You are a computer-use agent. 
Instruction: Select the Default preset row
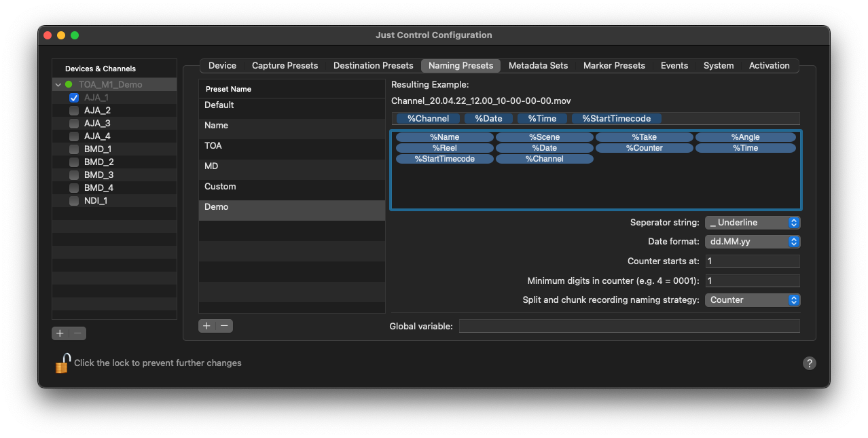click(292, 109)
